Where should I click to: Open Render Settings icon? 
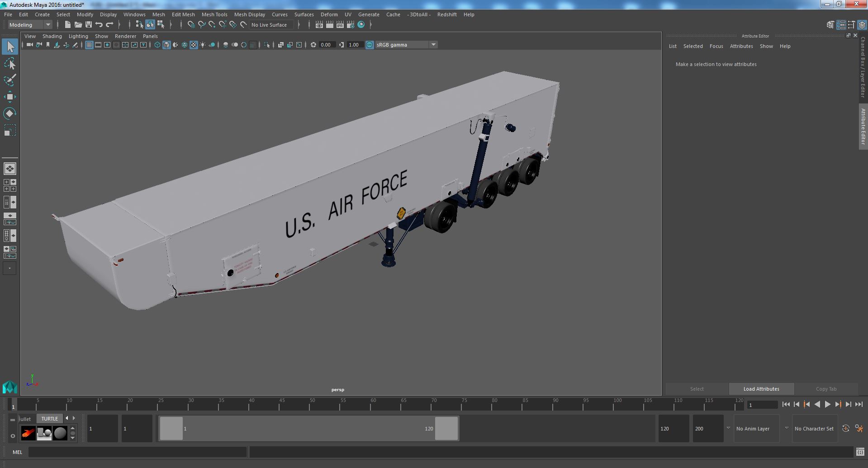tap(350, 25)
